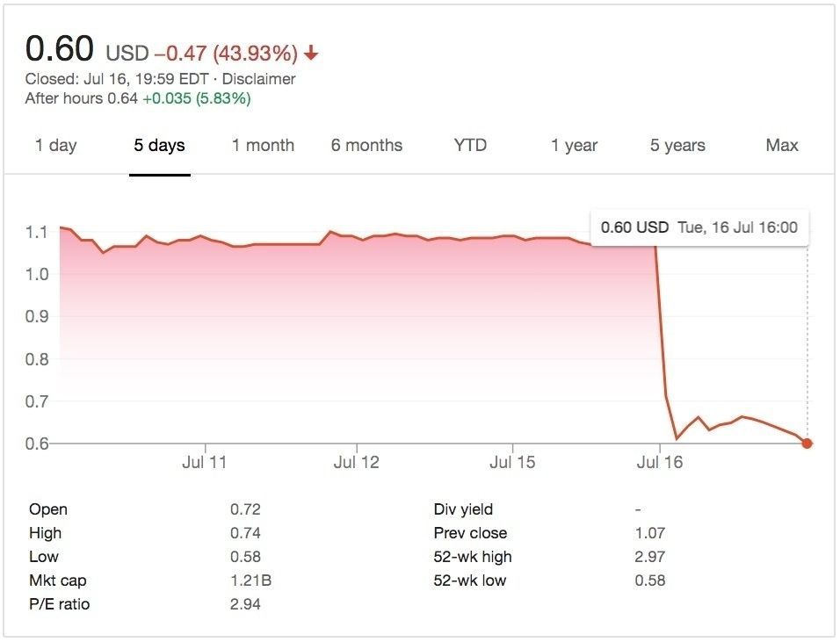The image size is (840, 642).
Task: Click the red endpoint dot on chart
Action: pyautogui.click(x=807, y=444)
